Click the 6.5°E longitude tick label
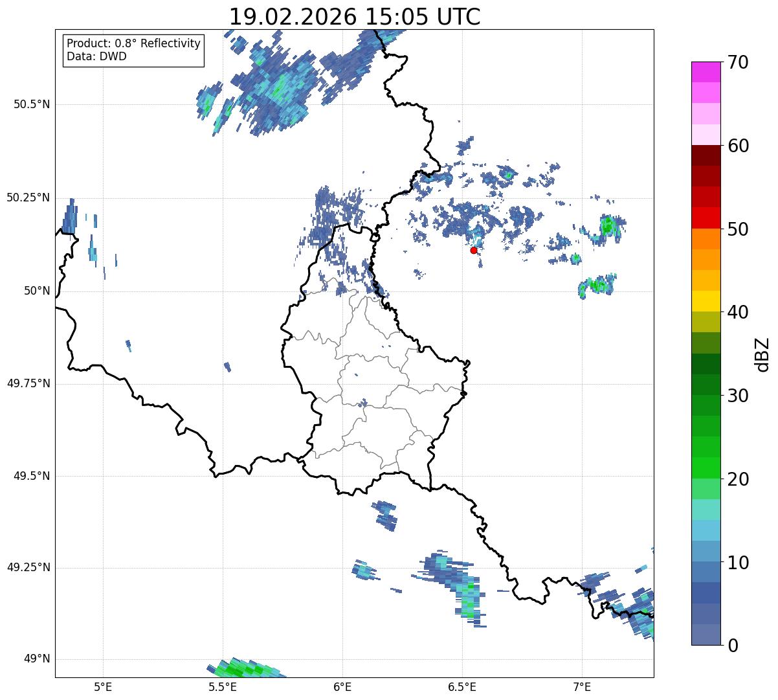Image resolution: width=778 pixels, height=700 pixels. coord(462,686)
